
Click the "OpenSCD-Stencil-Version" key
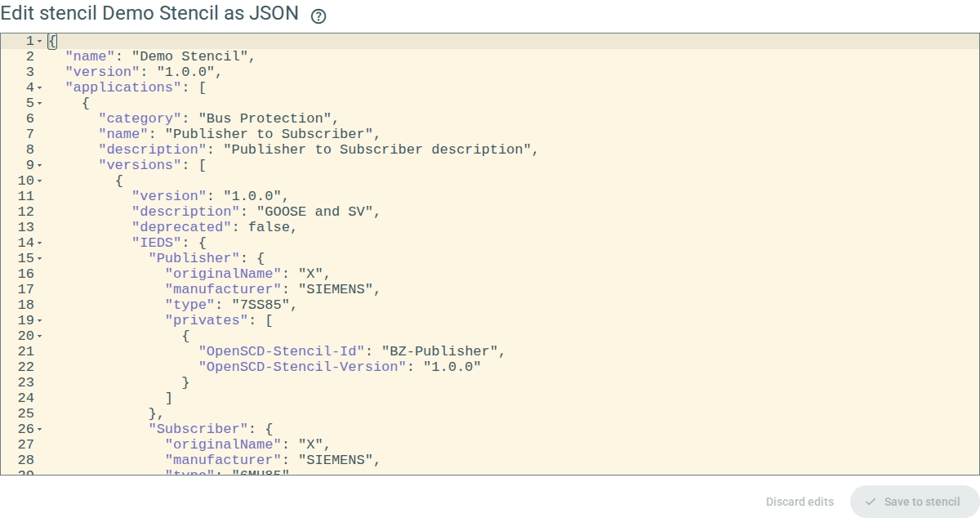pos(302,367)
